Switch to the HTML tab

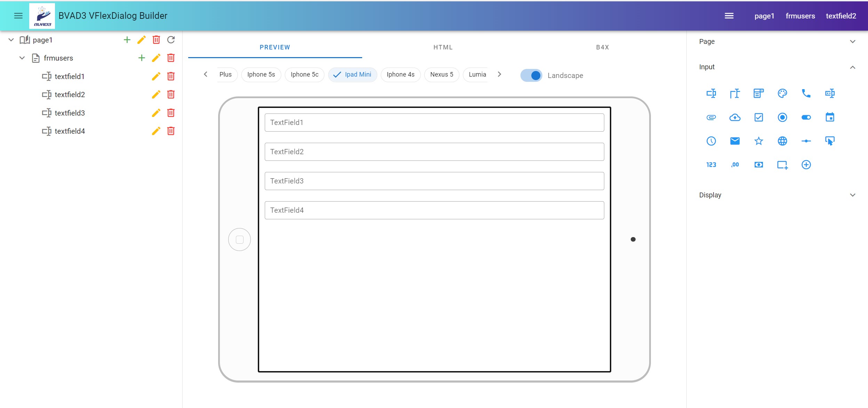[x=443, y=47]
